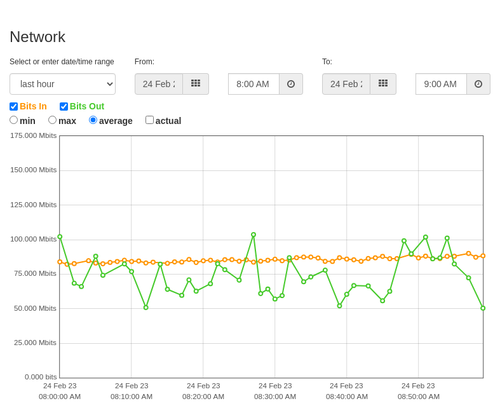Select the max radio button
500x403 pixels.
pyautogui.click(x=52, y=120)
